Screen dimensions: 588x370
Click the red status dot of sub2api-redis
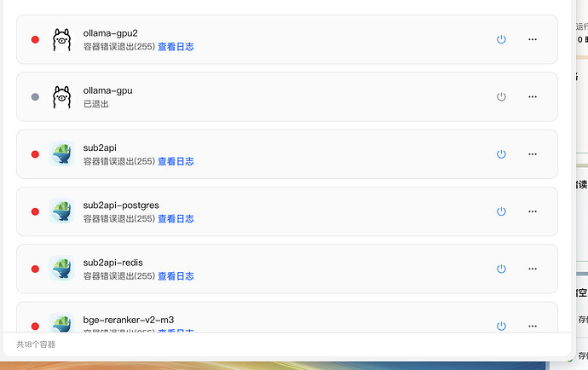coord(35,269)
